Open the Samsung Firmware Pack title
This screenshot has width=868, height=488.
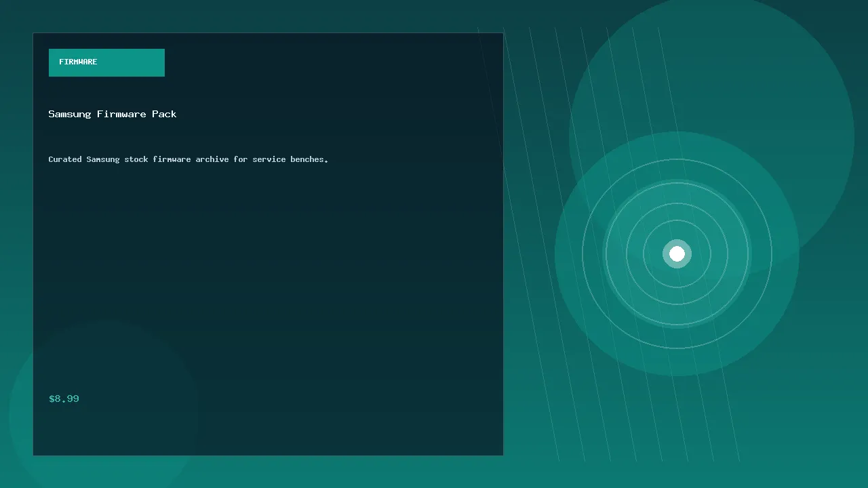pyautogui.click(x=113, y=114)
